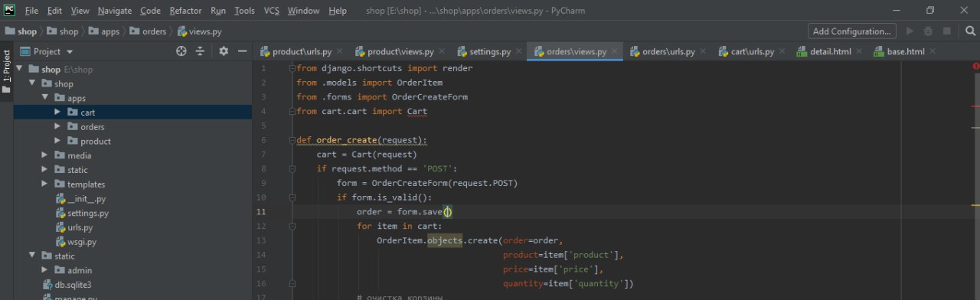The height and width of the screenshot is (300, 980).
Task: Click the apps breadcrumb
Action: 104,31
